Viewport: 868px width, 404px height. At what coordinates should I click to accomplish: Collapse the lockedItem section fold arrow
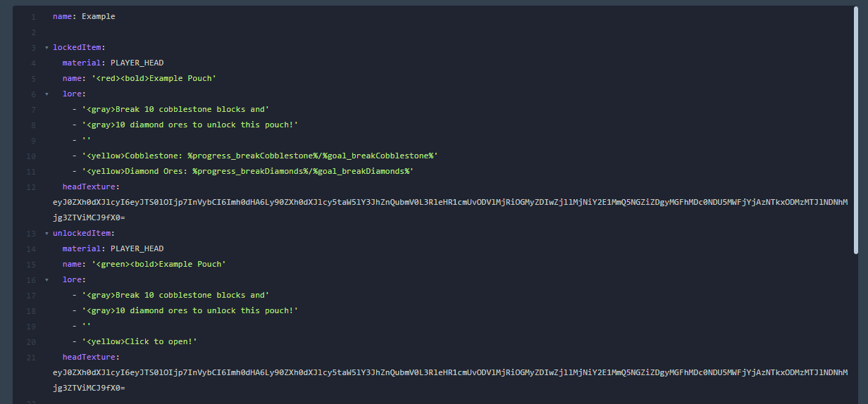coord(46,48)
